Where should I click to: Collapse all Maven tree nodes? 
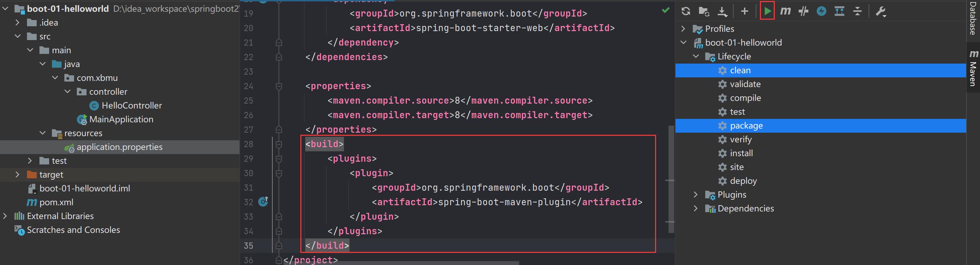857,11
